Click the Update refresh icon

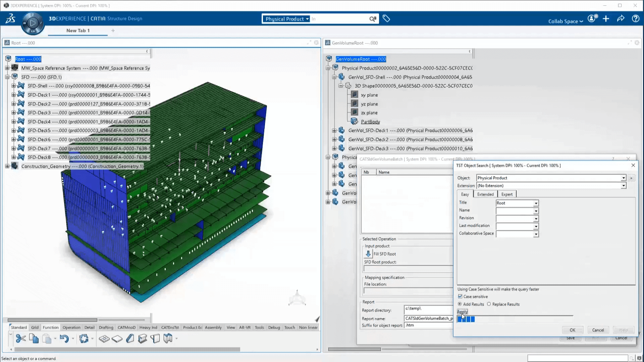coord(84,339)
